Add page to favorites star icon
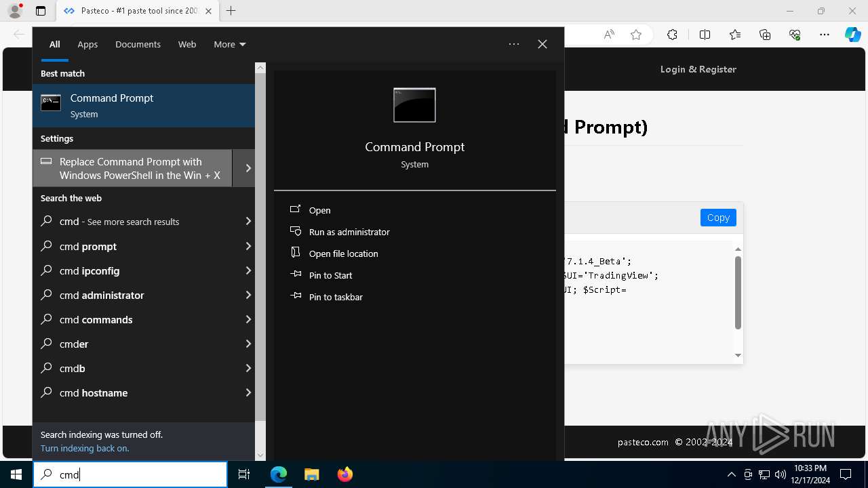Viewport: 868px width, 488px height. 636,35
